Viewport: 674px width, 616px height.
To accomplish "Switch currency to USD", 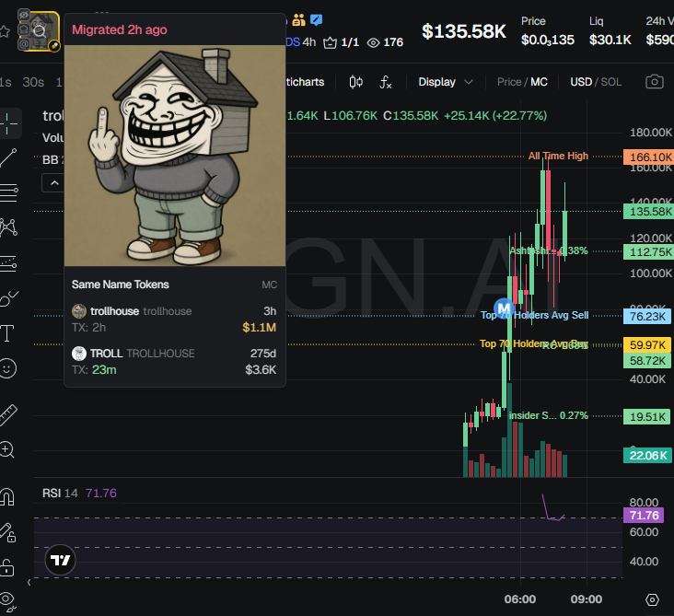I will point(581,82).
